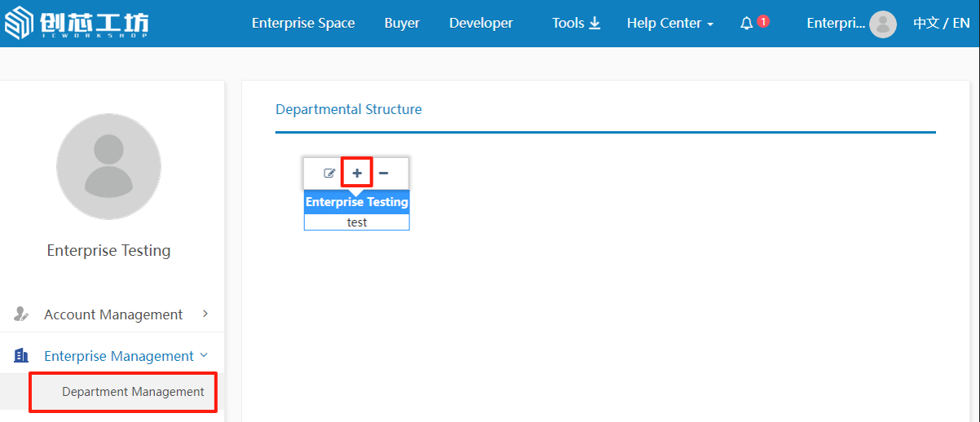Collapse the Enterprise Management chevron
Screen dimensions: 980x422
(x=204, y=355)
